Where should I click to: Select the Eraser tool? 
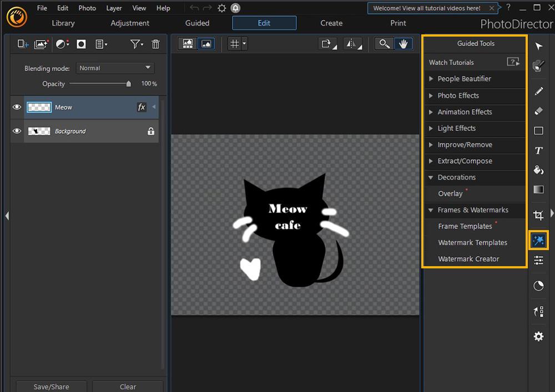pyautogui.click(x=538, y=111)
